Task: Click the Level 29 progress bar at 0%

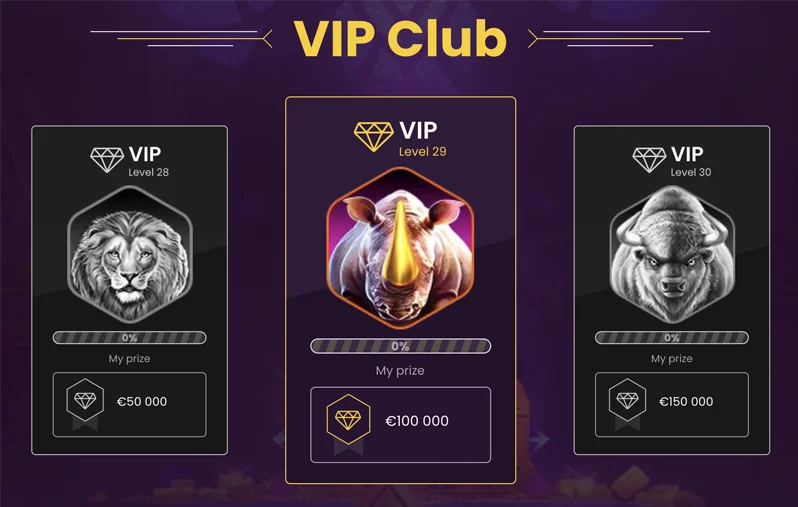Action: [x=401, y=346]
